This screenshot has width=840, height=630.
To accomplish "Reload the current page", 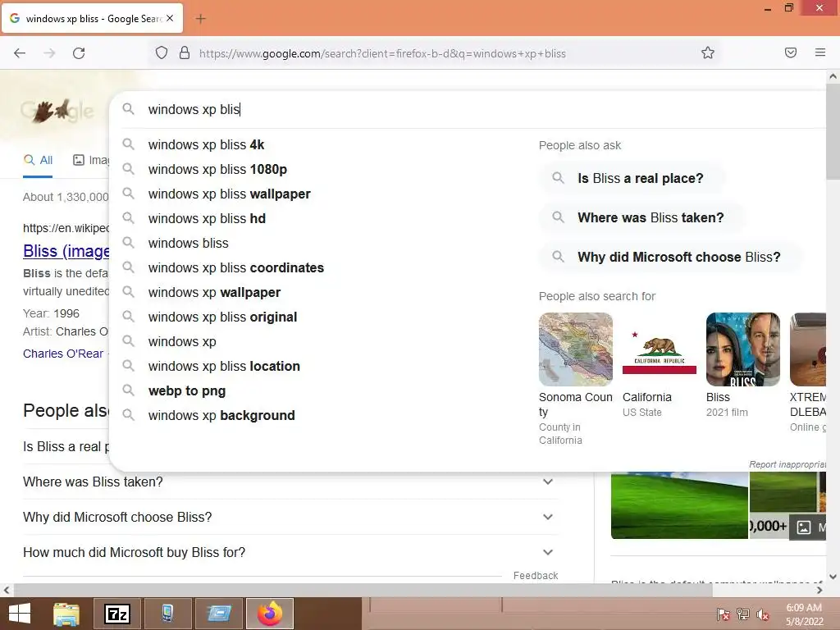I will point(79,53).
